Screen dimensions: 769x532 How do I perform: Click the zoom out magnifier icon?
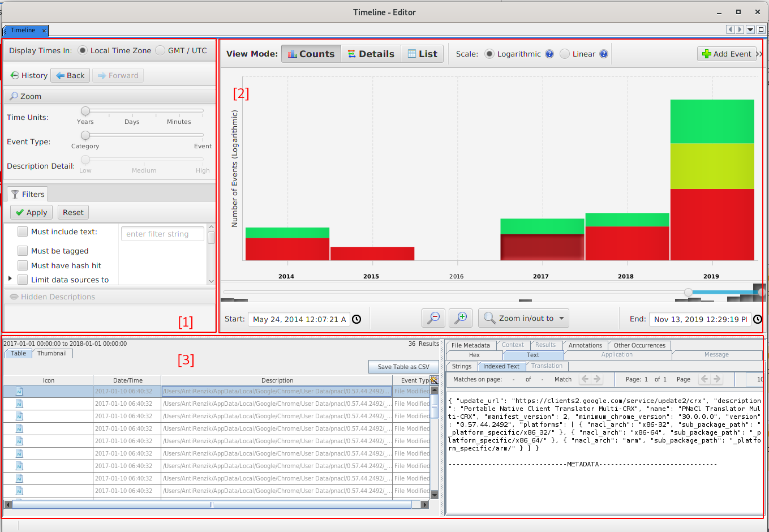[x=433, y=318]
